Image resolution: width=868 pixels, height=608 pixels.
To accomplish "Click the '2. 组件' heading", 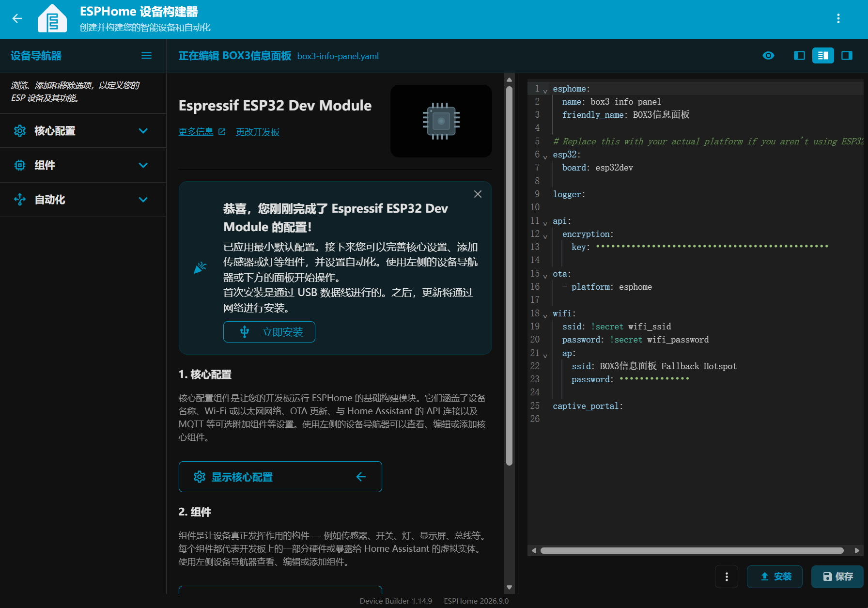I will point(195,512).
